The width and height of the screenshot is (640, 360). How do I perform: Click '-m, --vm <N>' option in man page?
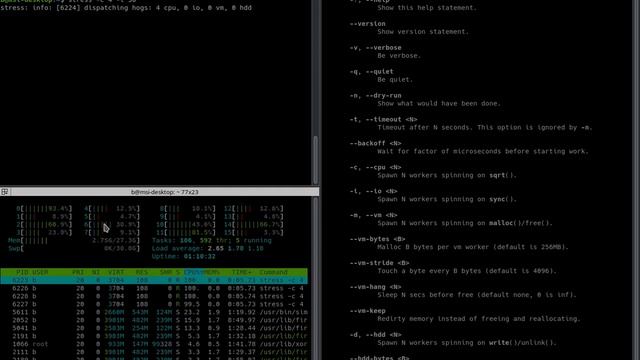(373, 215)
